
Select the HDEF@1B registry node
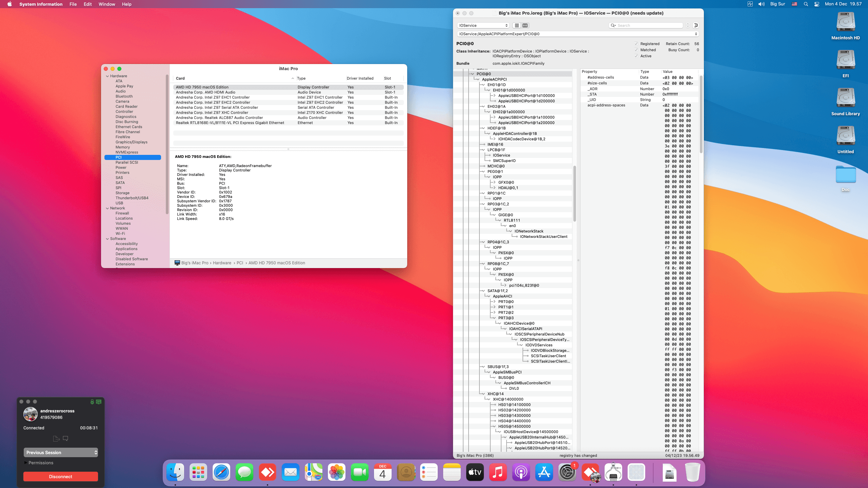point(496,128)
